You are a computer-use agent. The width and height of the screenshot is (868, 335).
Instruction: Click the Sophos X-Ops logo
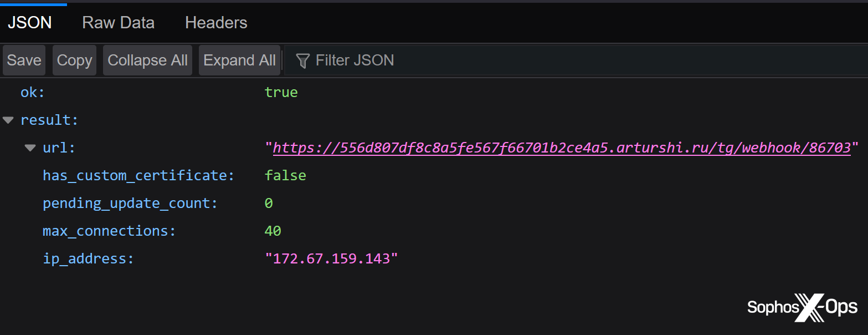(x=802, y=307)
